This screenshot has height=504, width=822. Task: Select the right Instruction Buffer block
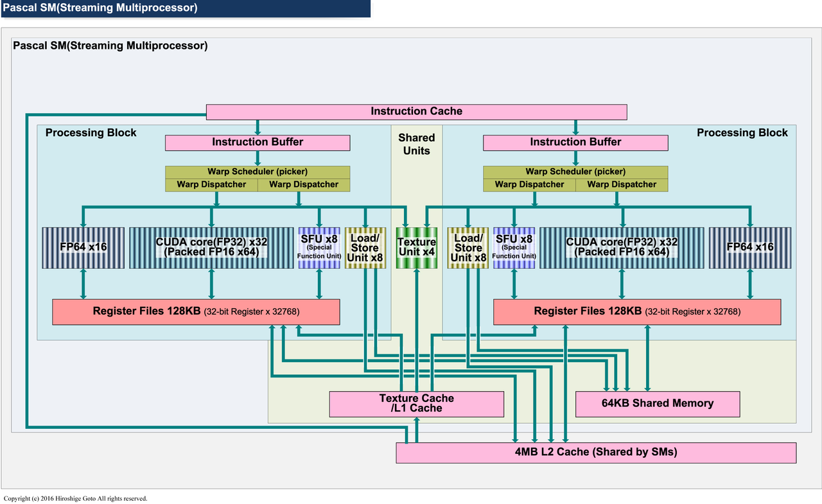click(575, 142)
